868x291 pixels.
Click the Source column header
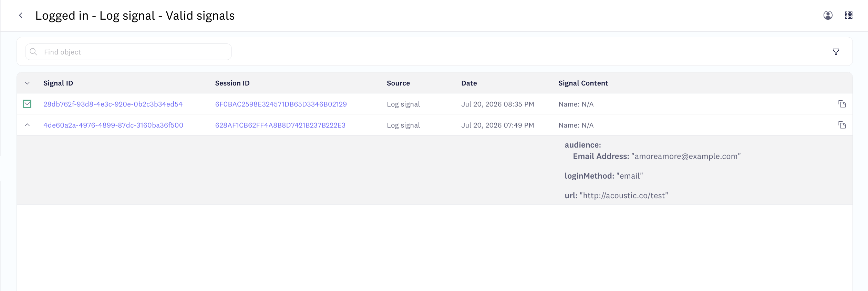click(398, 83)
